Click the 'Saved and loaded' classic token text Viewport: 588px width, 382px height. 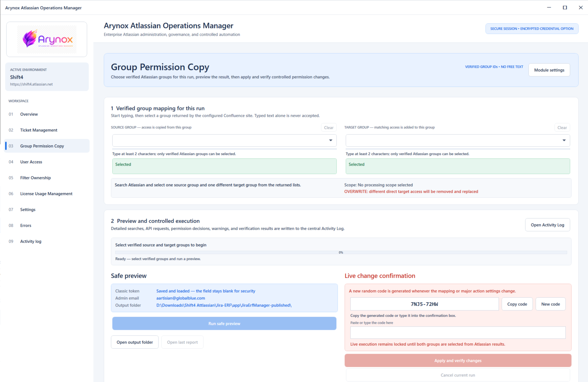pos(205,291)
